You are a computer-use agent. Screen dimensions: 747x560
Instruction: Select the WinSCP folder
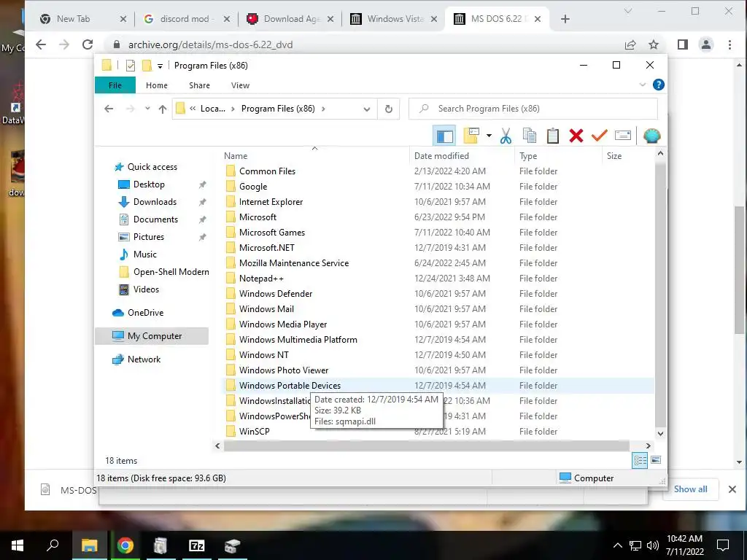(254, 432)
